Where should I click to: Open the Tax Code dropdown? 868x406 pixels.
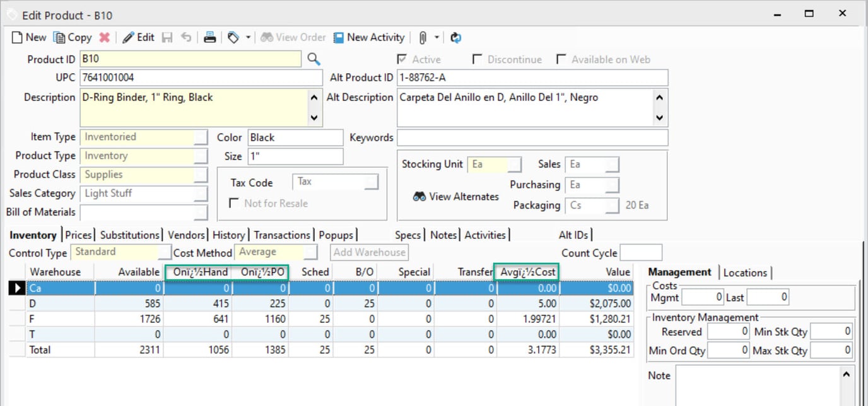pos(372,182)
